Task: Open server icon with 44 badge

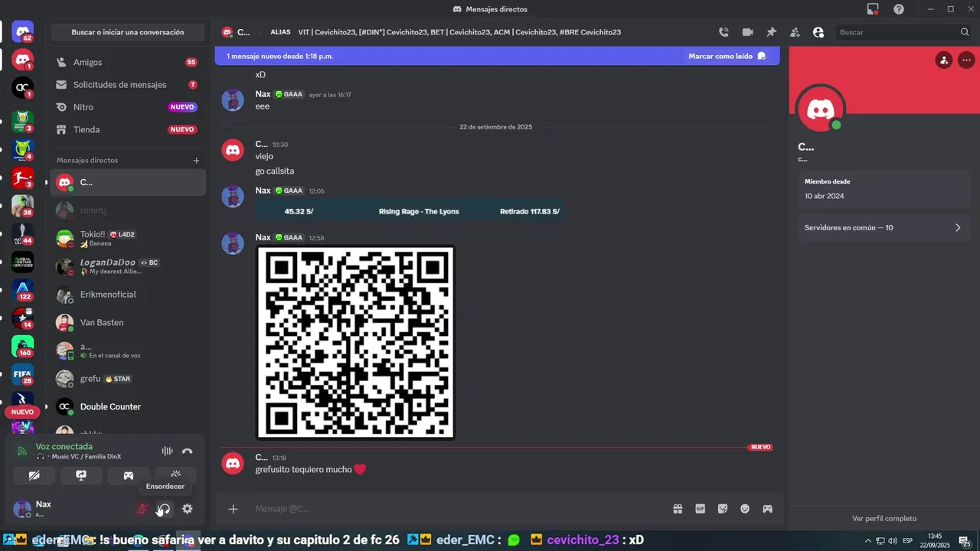Action: [x=23, y=234]
